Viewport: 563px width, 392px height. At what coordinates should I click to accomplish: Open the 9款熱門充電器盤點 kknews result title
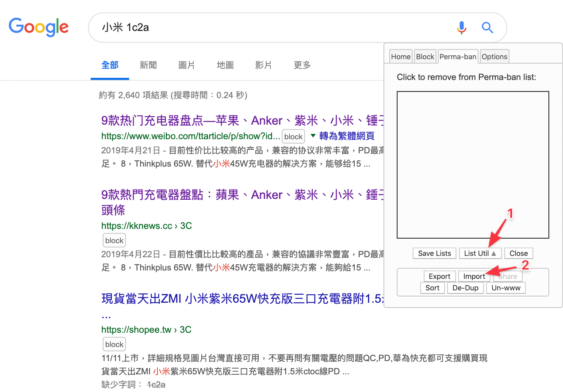tap(242, 202)
